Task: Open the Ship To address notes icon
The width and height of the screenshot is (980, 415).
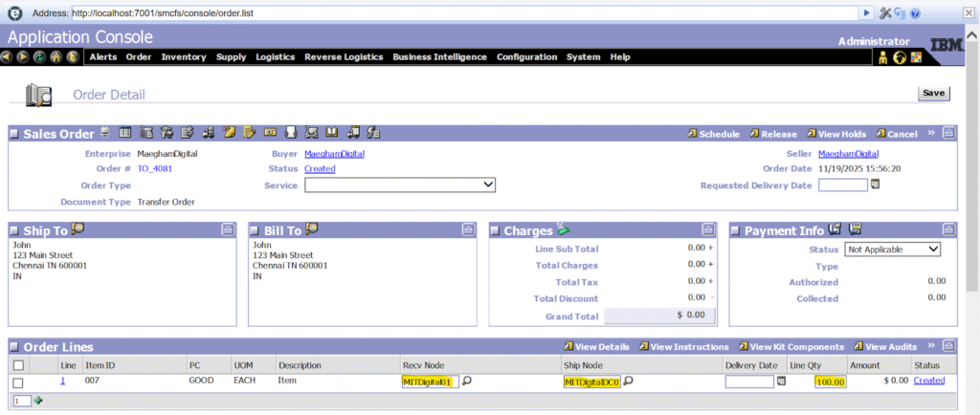Action: 78,229
